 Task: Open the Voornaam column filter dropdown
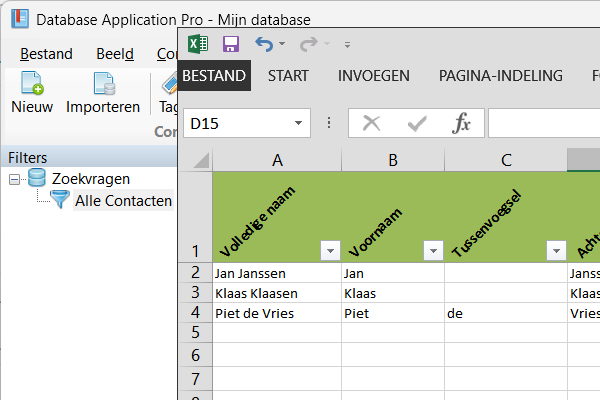tap(432, 250)
